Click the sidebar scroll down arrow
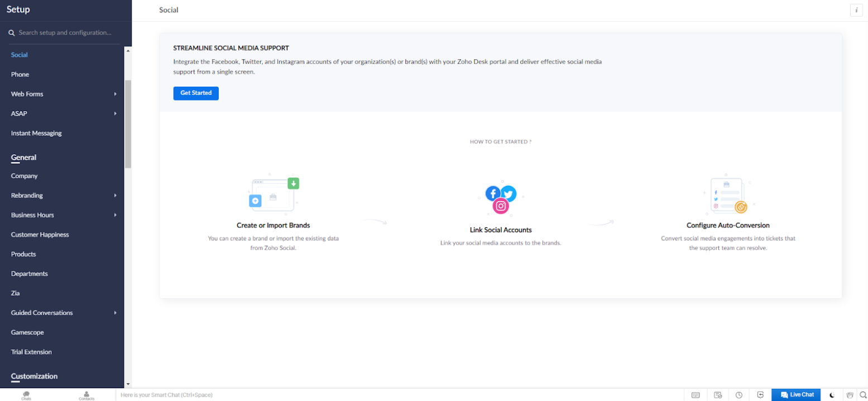 [x=128, y=384]
